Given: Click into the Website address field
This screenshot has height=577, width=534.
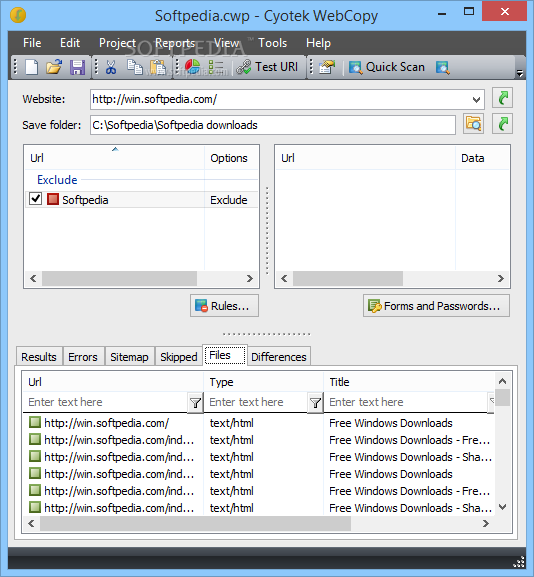Looking at the screenshot, I should (x=280, y=99).
